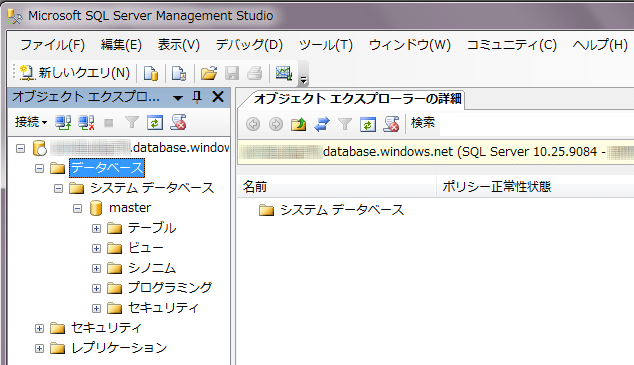The width and height of the screenshot is (634, 365).
Task: Click the Filter funnel in Object Explorer
Action: tap(132, 122)
